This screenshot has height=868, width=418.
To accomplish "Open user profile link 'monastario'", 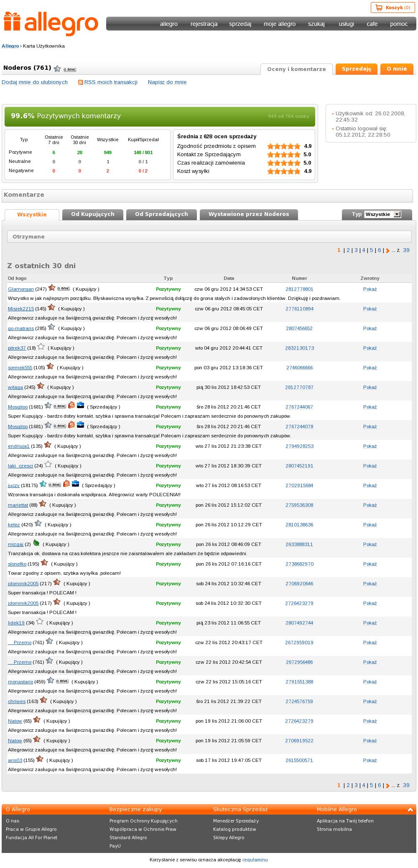I will pyautogui.click(x=20, y=682).
